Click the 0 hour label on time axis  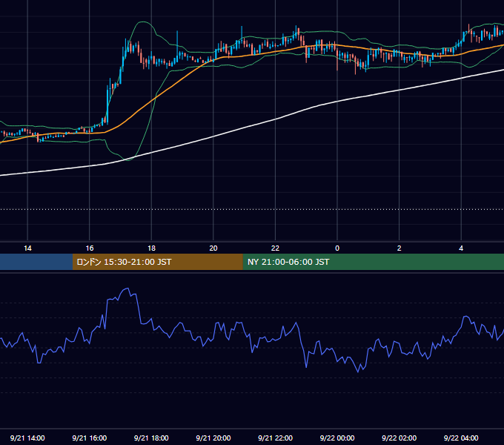tap(337, 248)
